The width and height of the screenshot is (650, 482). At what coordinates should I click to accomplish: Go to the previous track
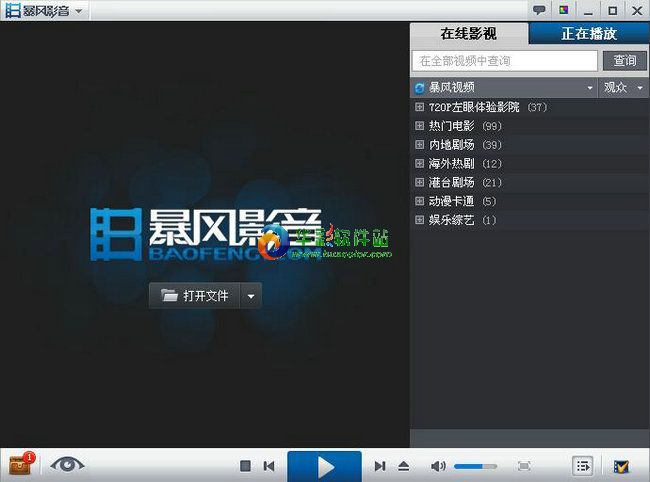(x=269, y=466)
